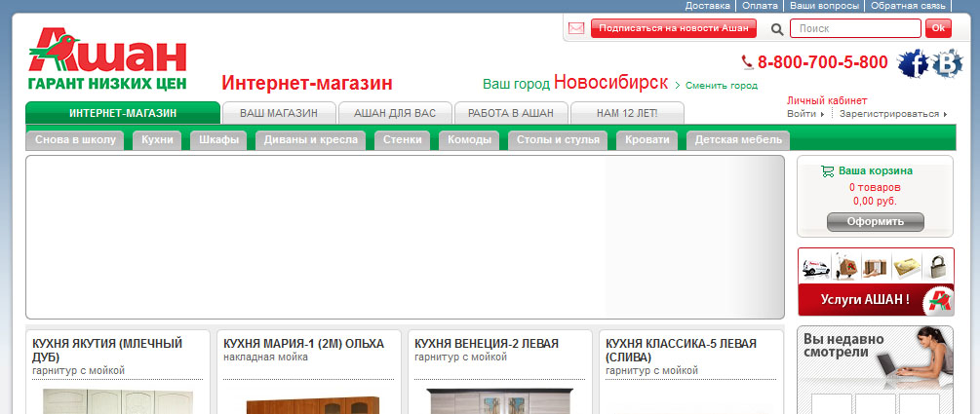Click the Мария-1 kitchen product image
This screenshot has height=414, width=980.
[312, 404]
